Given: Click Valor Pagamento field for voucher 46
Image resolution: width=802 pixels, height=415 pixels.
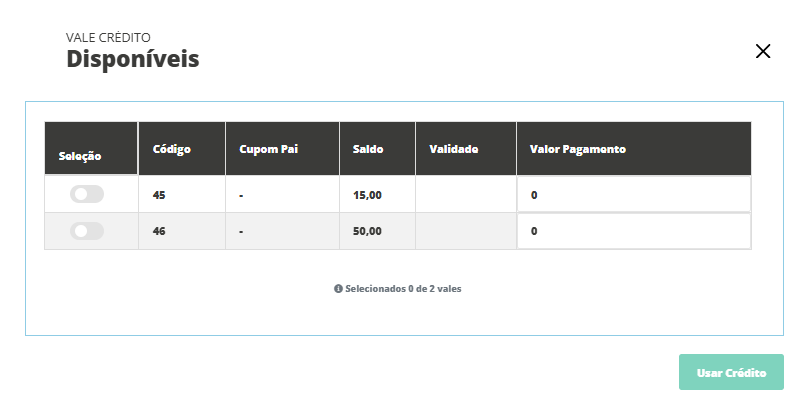Looking at the screenshot, I should pyautogui.click(x=633, y=231).
